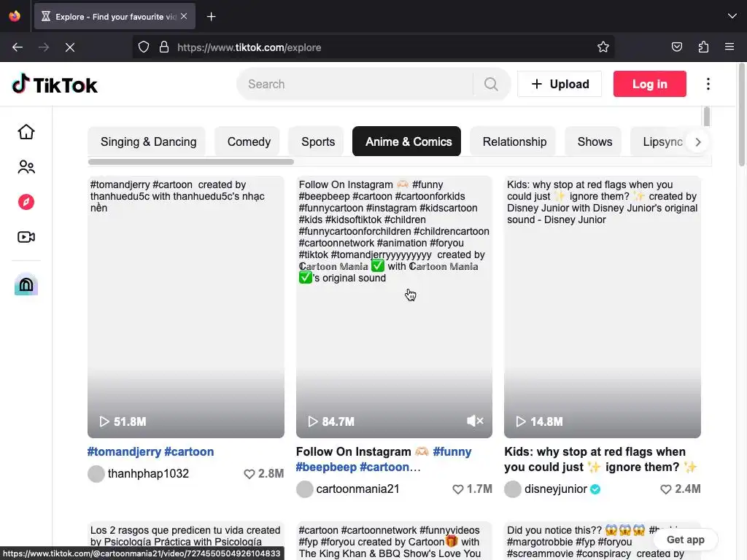Viewport: 747px width, 560px height.
Task: Visit the thanhphap1032 profile
Action: click(148, 473)
